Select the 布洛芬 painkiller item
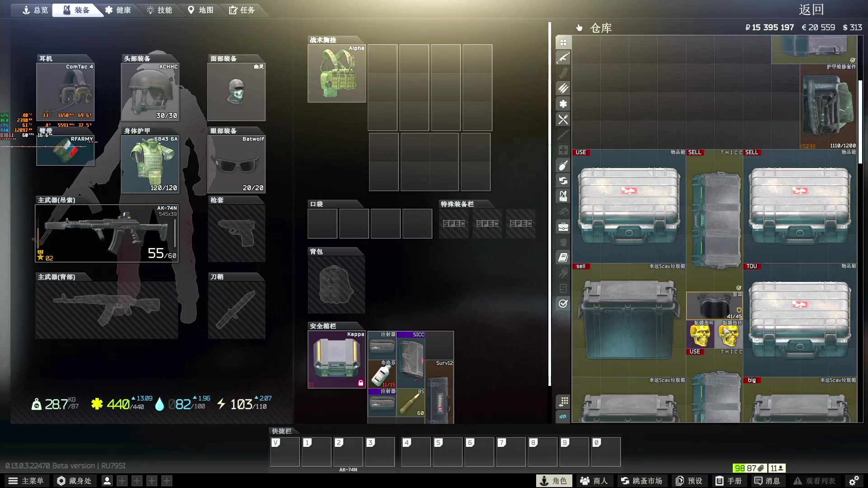 pos(382,374)
